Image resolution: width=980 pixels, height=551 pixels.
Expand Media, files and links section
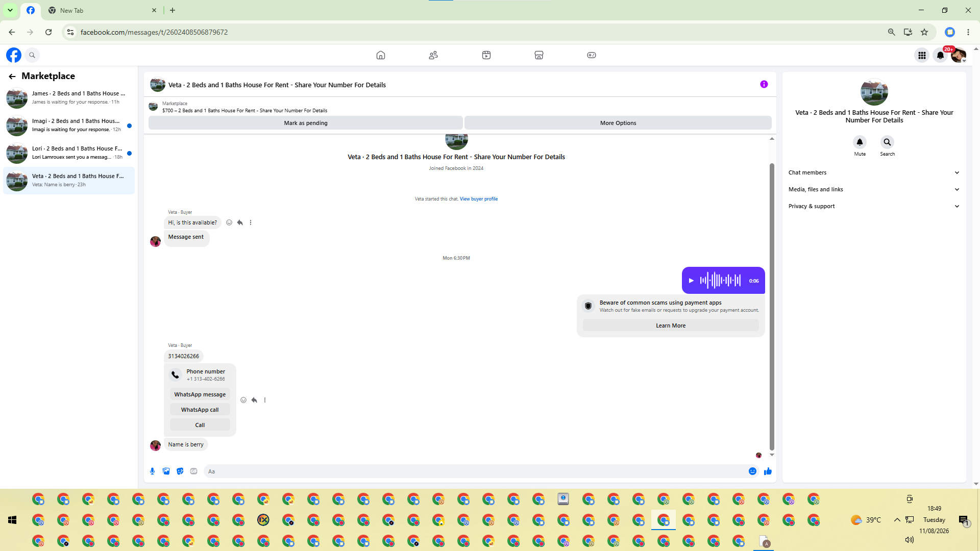click(x=874, y=189)
